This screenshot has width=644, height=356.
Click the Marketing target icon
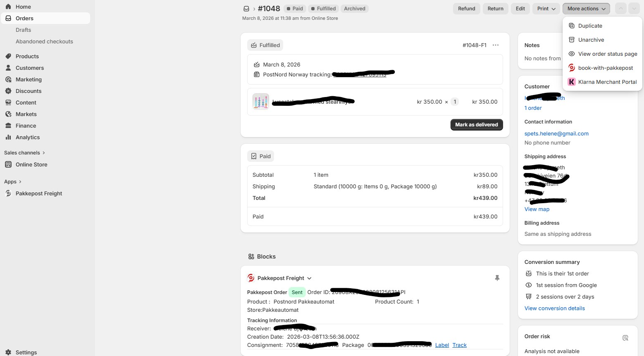tap(8, 79)
